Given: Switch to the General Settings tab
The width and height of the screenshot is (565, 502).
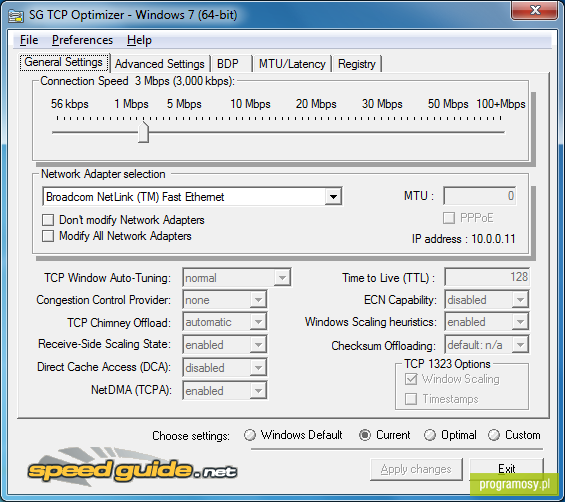Looking at the screenshot, I should [x=64, y=62].
